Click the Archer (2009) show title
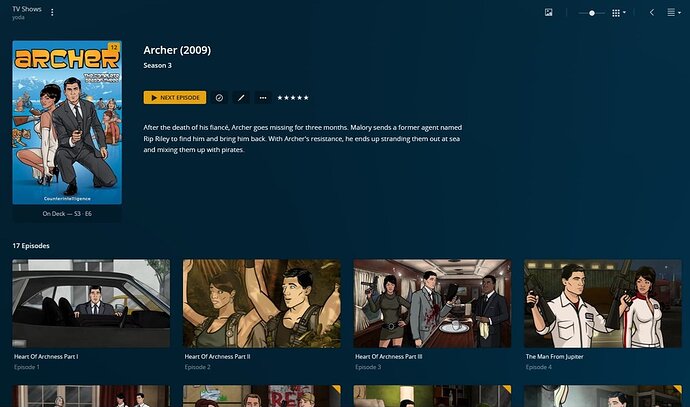 point(177,50)
